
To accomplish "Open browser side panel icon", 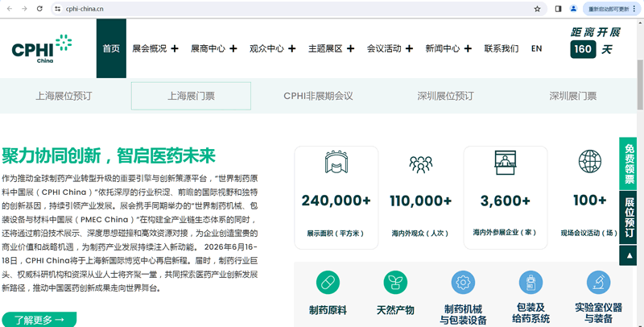I will [558, 9].
